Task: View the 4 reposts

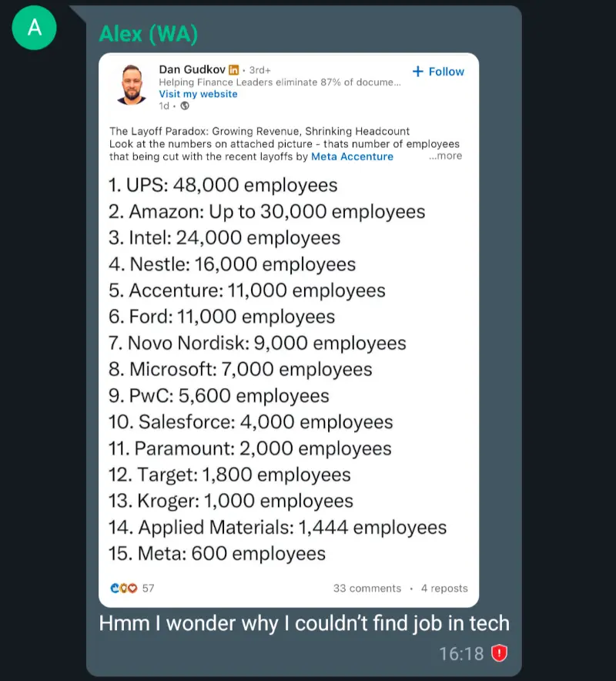Action: coord(444,589)
